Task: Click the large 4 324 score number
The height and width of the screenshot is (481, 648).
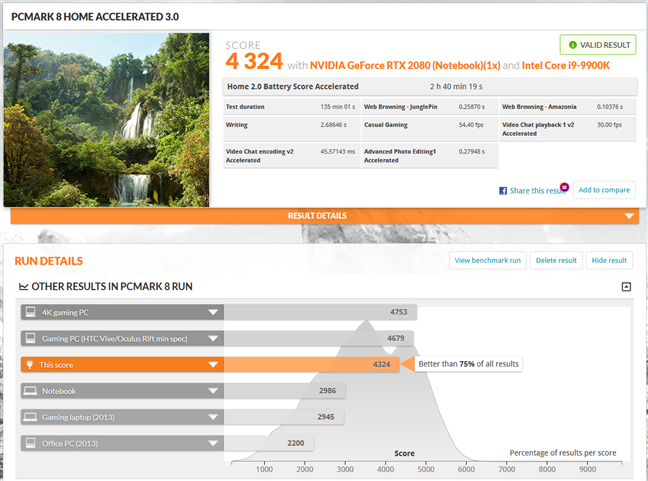Action: pos(254,61)
